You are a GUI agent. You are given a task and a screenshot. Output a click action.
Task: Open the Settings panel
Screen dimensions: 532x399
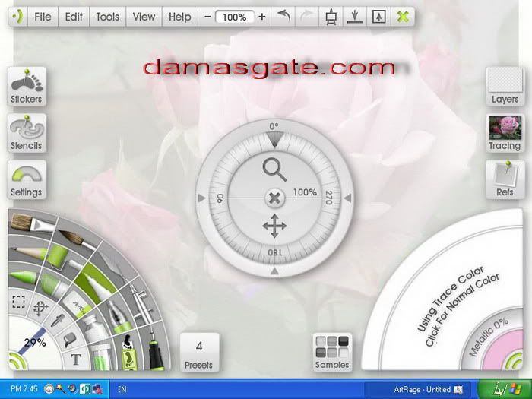27,179
